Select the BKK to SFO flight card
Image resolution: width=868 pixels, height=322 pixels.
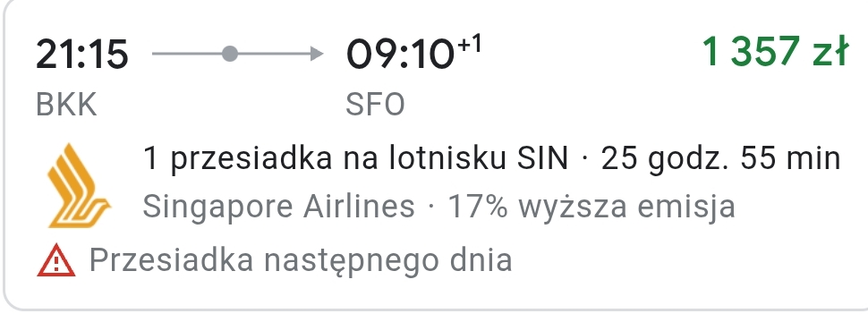(x=434, y=155)
